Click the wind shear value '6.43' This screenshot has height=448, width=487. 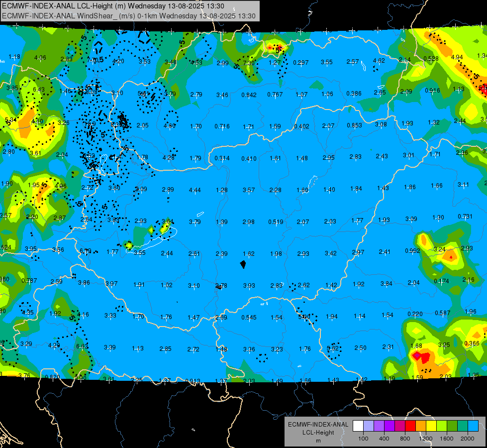tap(39, 90)
